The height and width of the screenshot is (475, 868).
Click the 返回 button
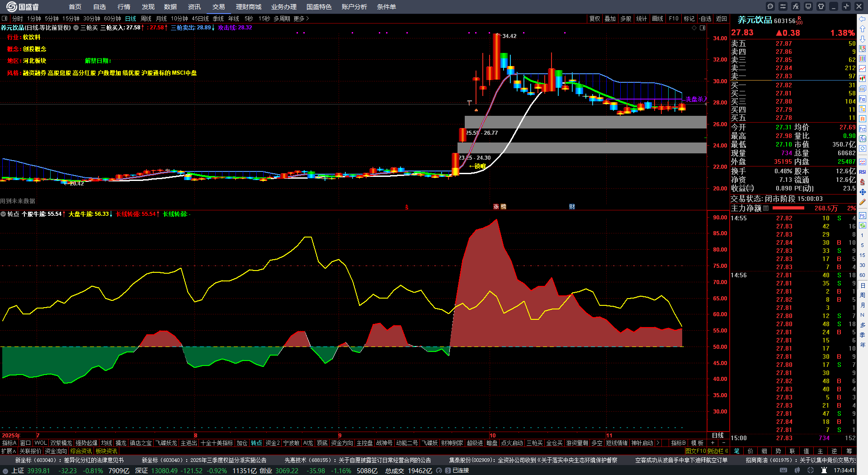click(722, 19)
